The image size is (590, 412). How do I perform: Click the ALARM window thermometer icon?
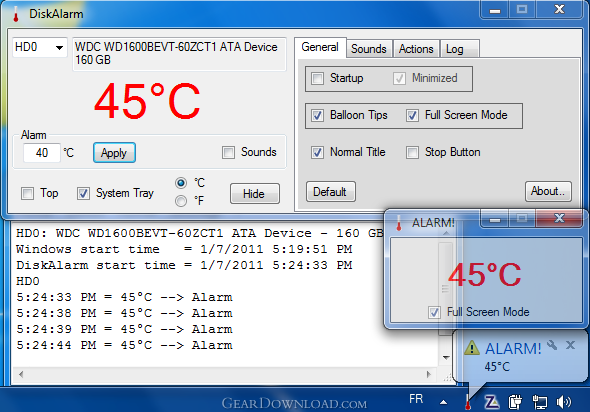coord(399,223)
